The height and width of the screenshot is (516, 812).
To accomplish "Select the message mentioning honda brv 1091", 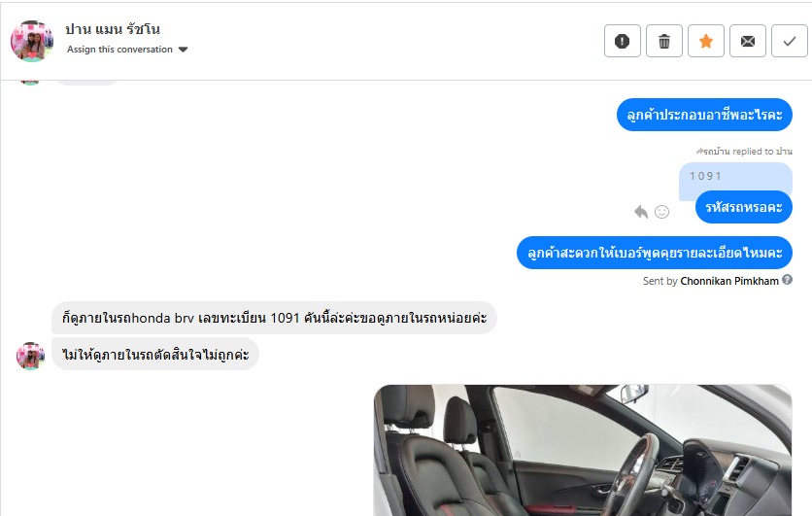I will pyautogui.click(x=274, y=318).
